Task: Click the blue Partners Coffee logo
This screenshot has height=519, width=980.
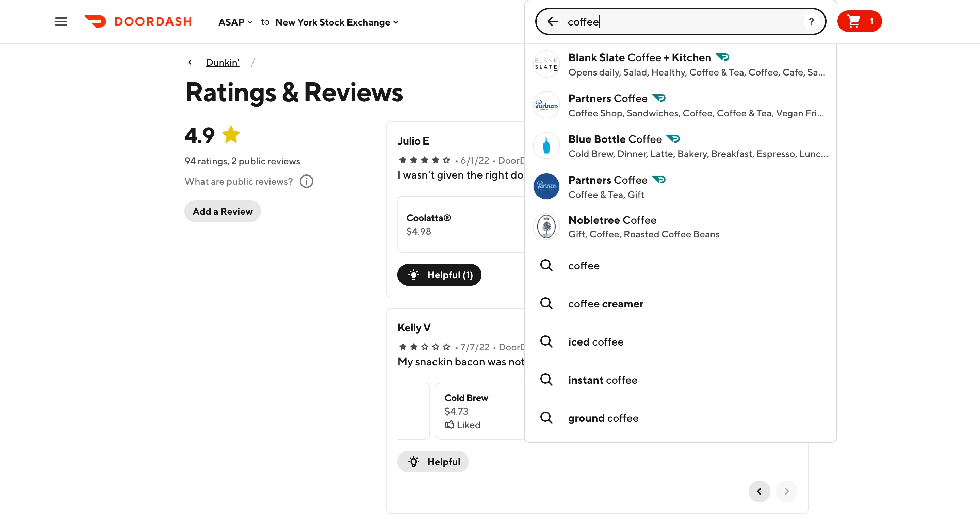Action: [546, 186]
